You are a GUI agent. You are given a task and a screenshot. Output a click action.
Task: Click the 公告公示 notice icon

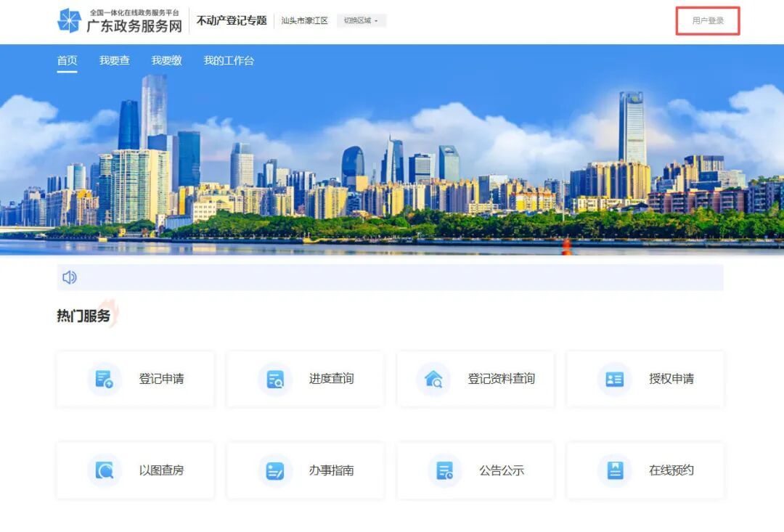(444, 470)
